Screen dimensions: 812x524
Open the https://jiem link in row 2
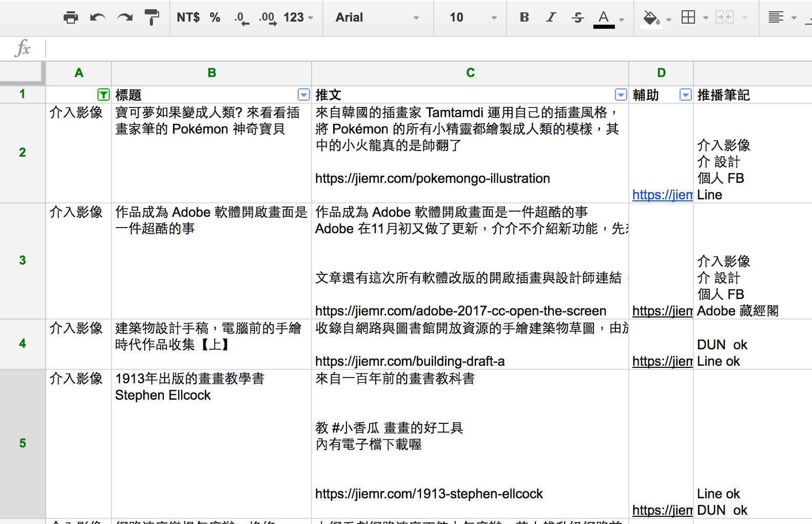click(x=662, y=195)
